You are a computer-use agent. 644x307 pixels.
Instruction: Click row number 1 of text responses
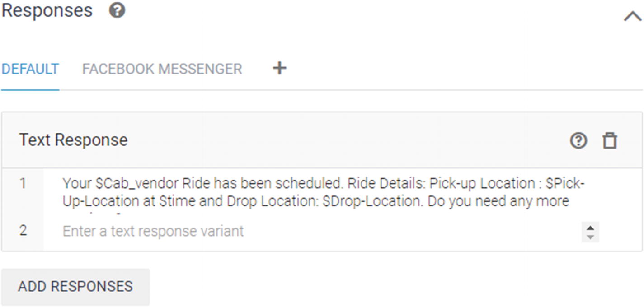tap(23, 184)
